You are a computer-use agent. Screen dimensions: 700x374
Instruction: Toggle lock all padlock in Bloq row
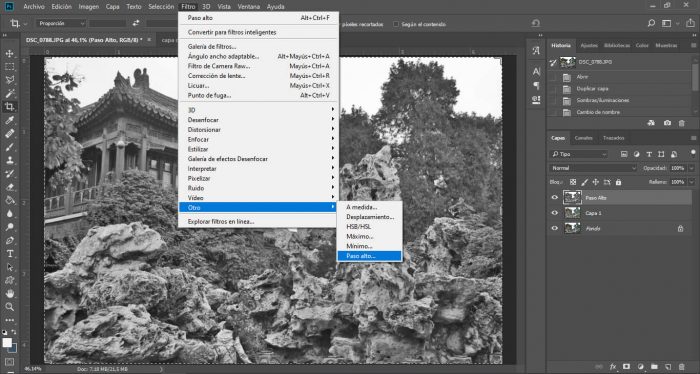[618, 182]
